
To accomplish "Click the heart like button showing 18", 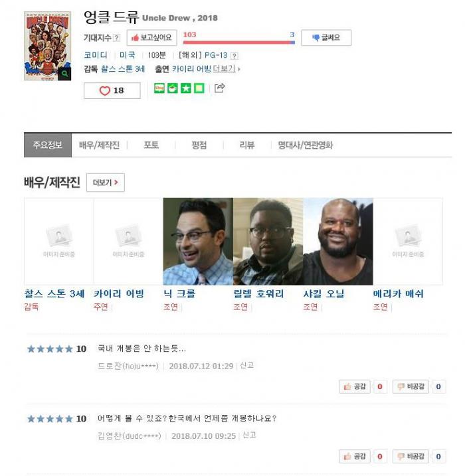I will coord(112,90).
